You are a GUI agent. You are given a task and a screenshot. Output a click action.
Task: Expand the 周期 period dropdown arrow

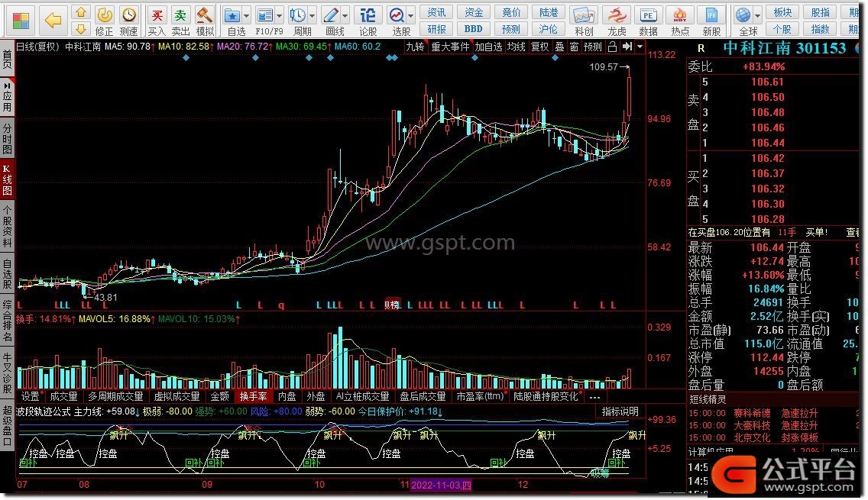(x=313, y=15)
